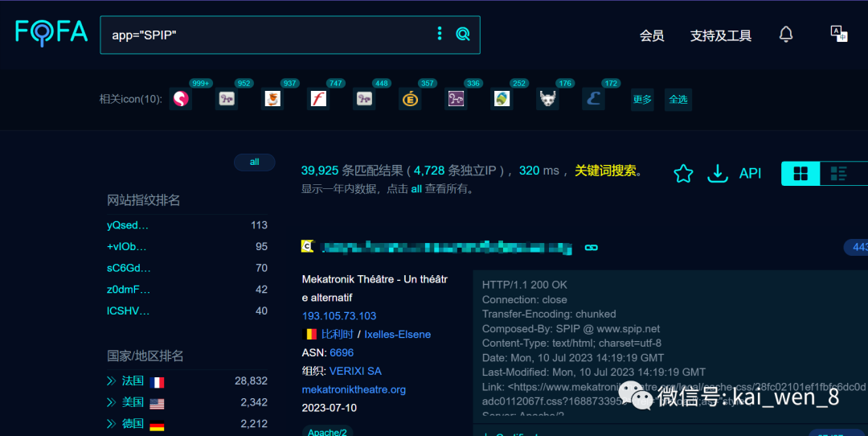The image size is (868, 436).
Task: Click the FOFA logo
Action: tap(51, 32)
